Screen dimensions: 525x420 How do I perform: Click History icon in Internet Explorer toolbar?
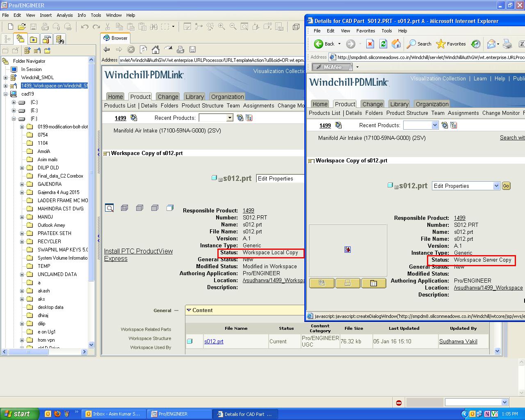[x=476, y=44]
